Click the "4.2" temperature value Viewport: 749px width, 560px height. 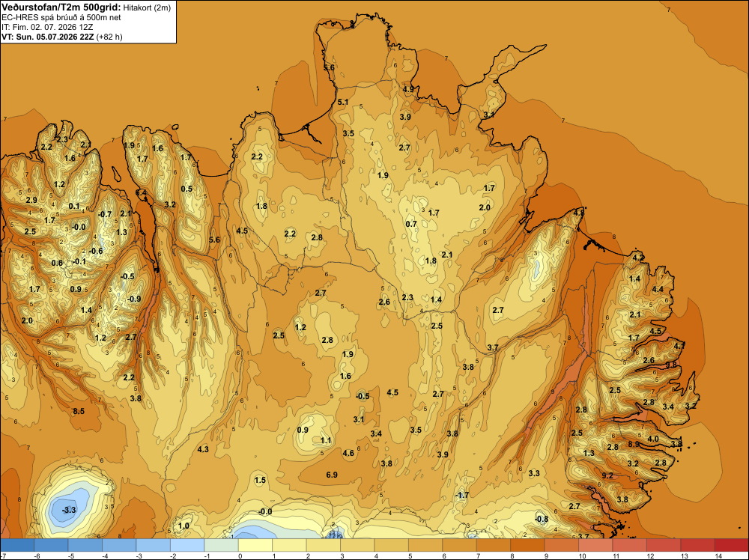tap(638, 258)
